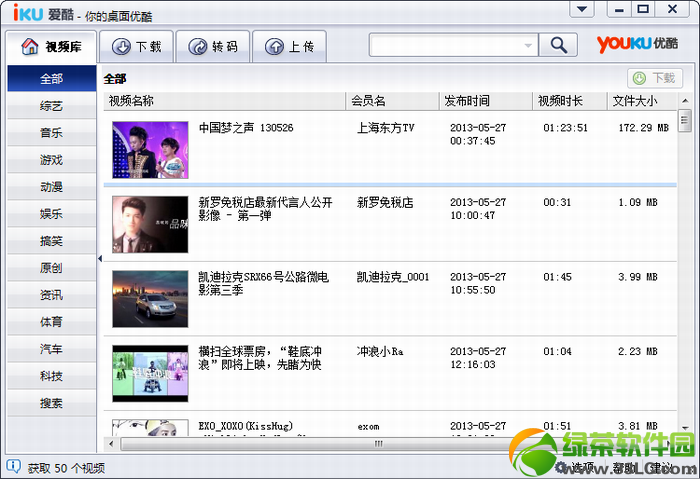Click the horizontal scrollbar left arrow
Screen dimensions: 700x490
tap(111, 444)
